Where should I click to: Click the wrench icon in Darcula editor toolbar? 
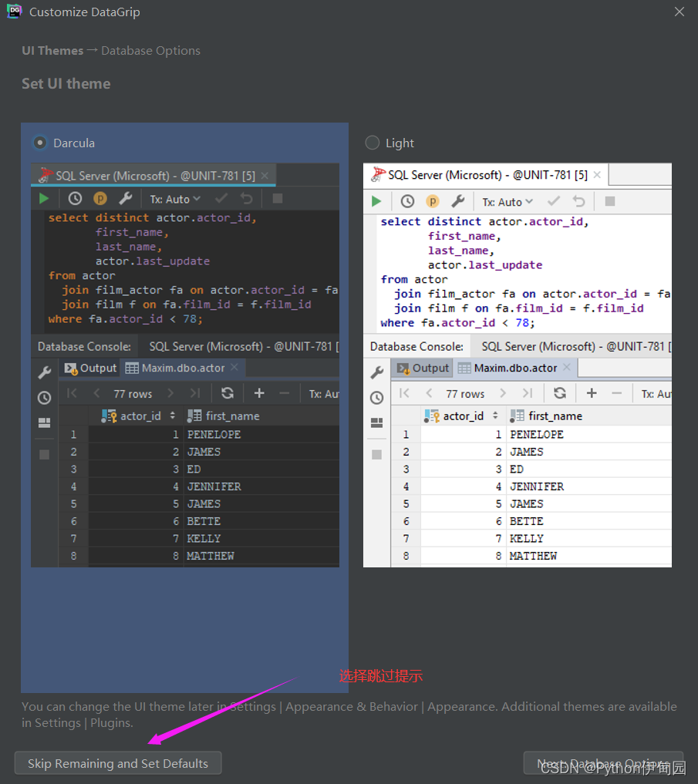click(126, 199)
